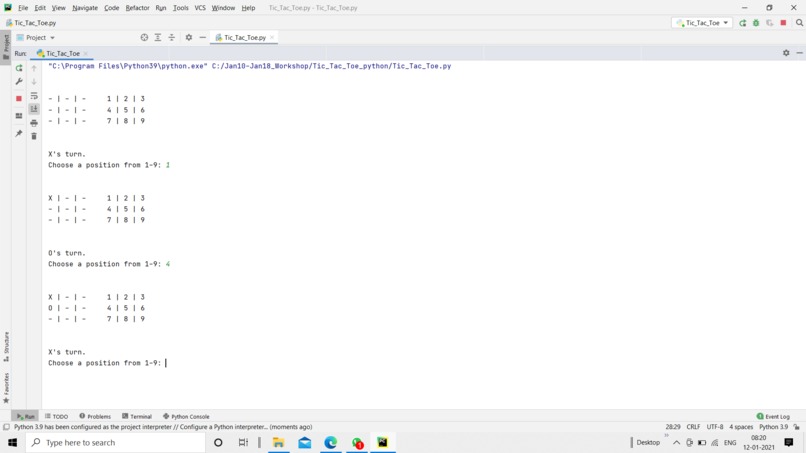Click the Tic_Tac_Toe.py breadcrumb in navigation bar
The image size is (806, 453).
coord(31,23)
